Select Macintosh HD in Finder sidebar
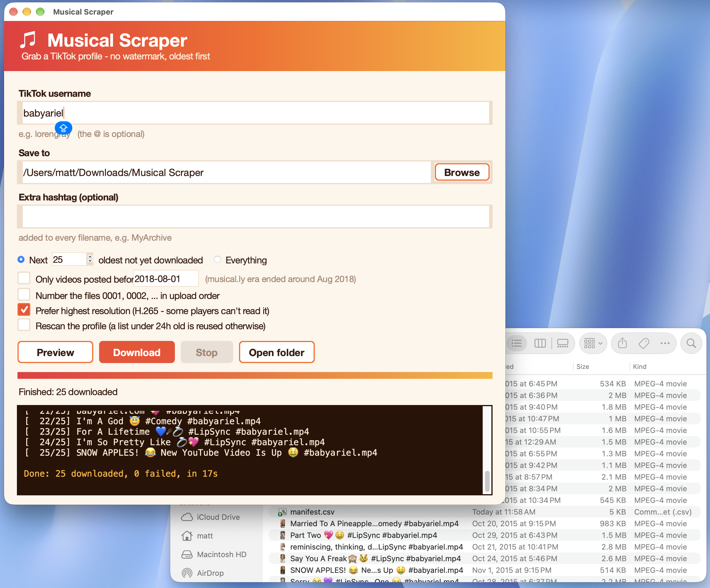710x588 pixels. [x=214, y=554]
